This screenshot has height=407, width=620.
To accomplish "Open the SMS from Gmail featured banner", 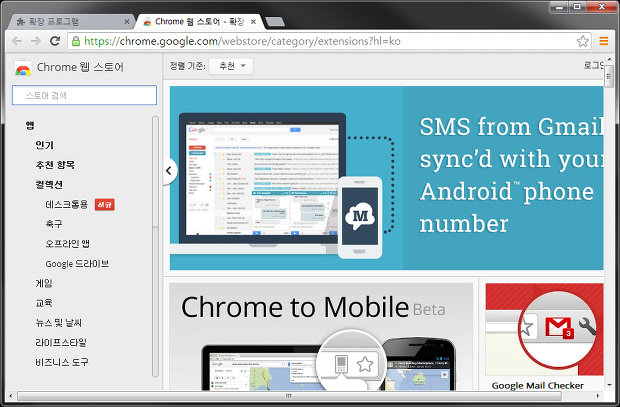I will coord(387,178).
